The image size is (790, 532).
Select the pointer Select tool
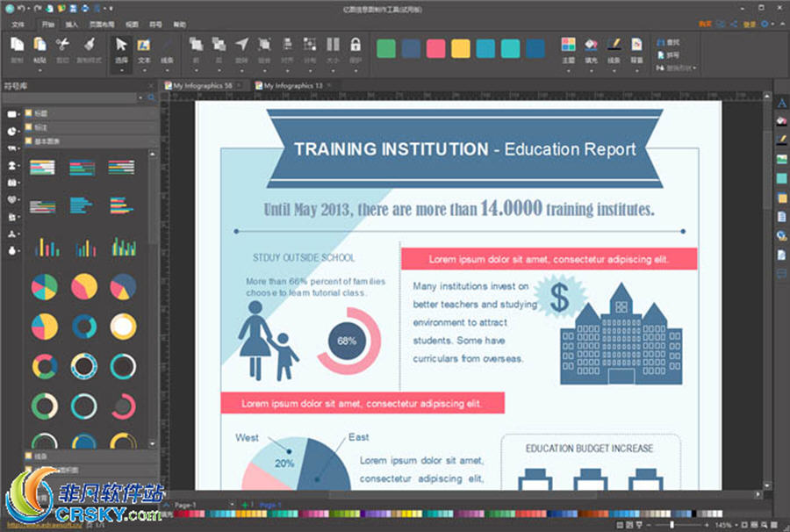[x=121, y=45]
